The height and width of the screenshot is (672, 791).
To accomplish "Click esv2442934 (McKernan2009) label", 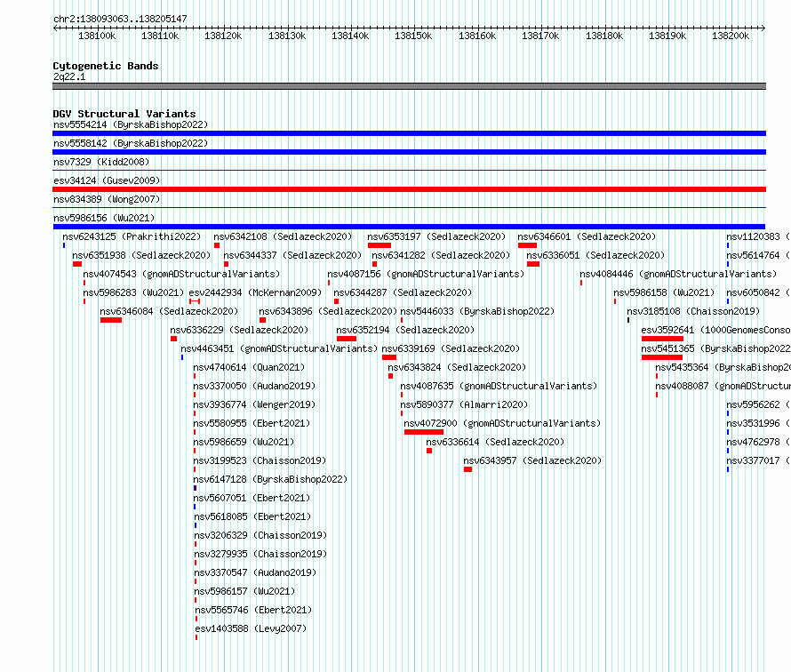I will [x=255, y=292].
